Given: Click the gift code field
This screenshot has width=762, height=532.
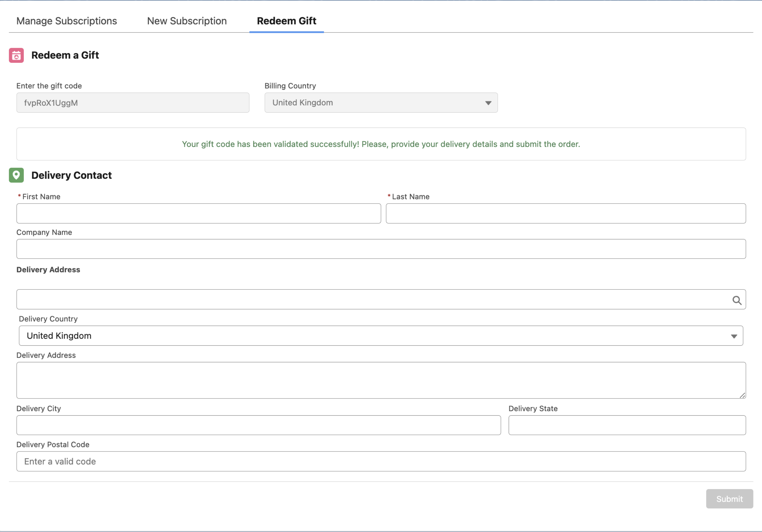Looking at the screenshot, I should tap(133, 103).
